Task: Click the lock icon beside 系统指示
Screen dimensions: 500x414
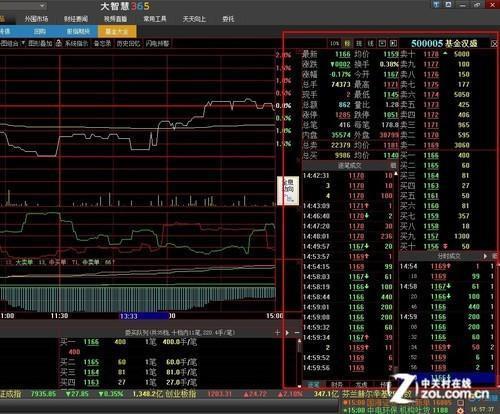Action: 59,43
